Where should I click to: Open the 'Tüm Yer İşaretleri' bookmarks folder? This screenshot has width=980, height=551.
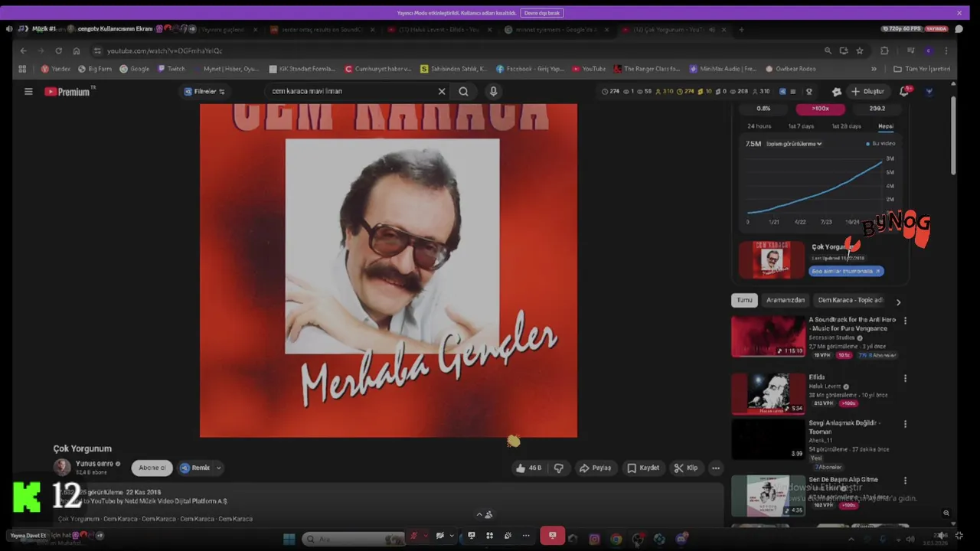click(x=923, y=69)
